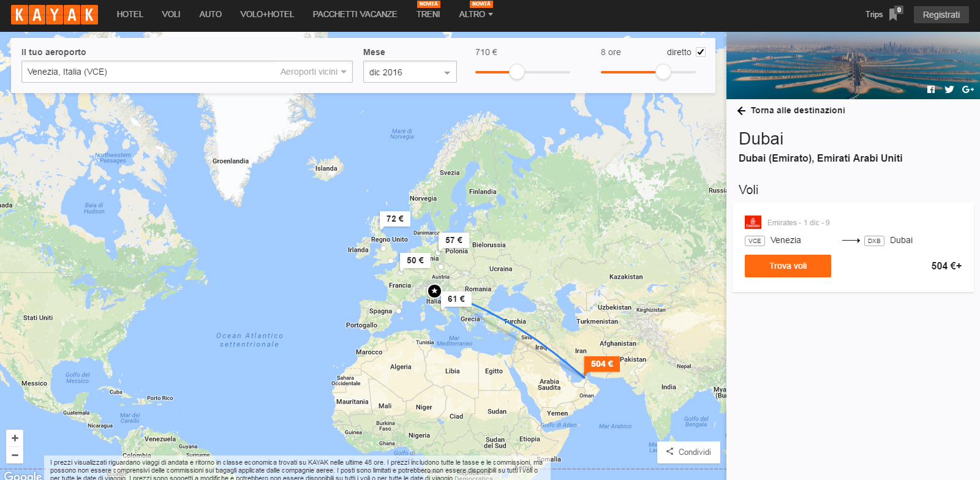Share Dubai on Twitter
This screenshot has height=480, width=980.
(x=949, y=89)
